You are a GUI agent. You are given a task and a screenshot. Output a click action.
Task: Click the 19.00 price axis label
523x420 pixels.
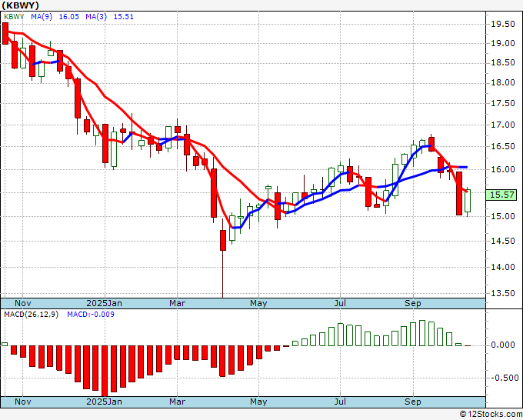point(503,43)
